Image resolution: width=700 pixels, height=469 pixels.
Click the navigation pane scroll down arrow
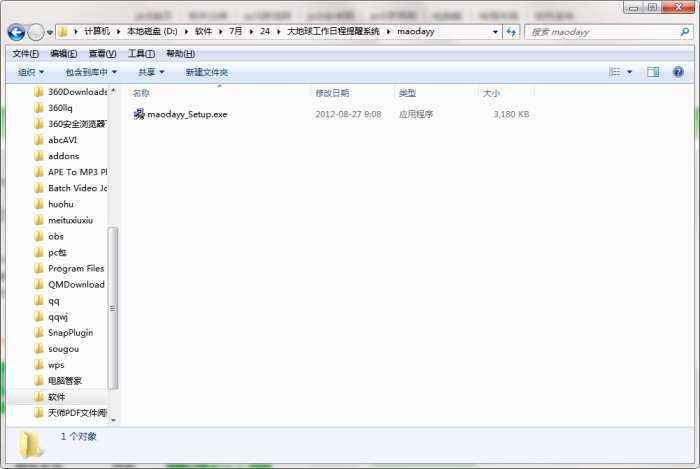(x=113, y=420)
